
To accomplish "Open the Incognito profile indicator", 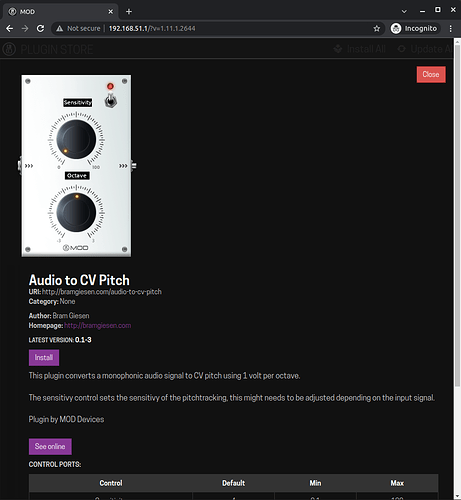I will [414, 29].
